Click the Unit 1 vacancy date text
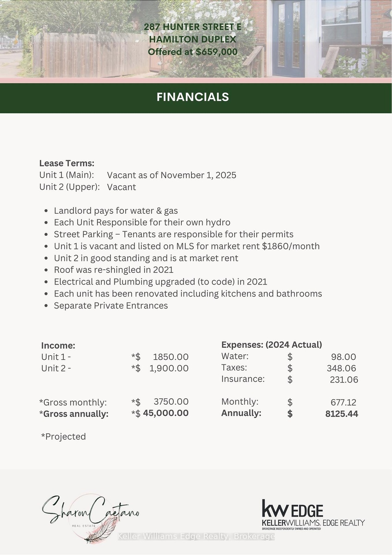Viewport: 392px width, 555px height. [171, 175]
